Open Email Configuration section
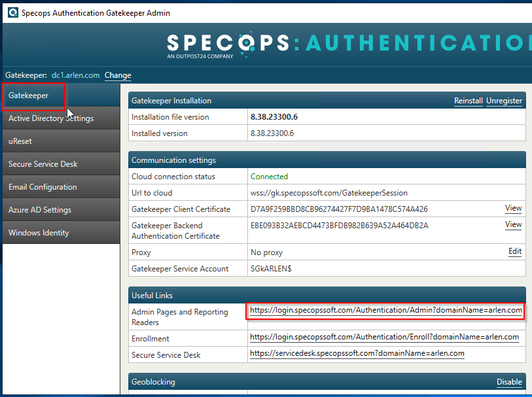The width and height of the screenshot is (532, 397). (x=61, y=187)
